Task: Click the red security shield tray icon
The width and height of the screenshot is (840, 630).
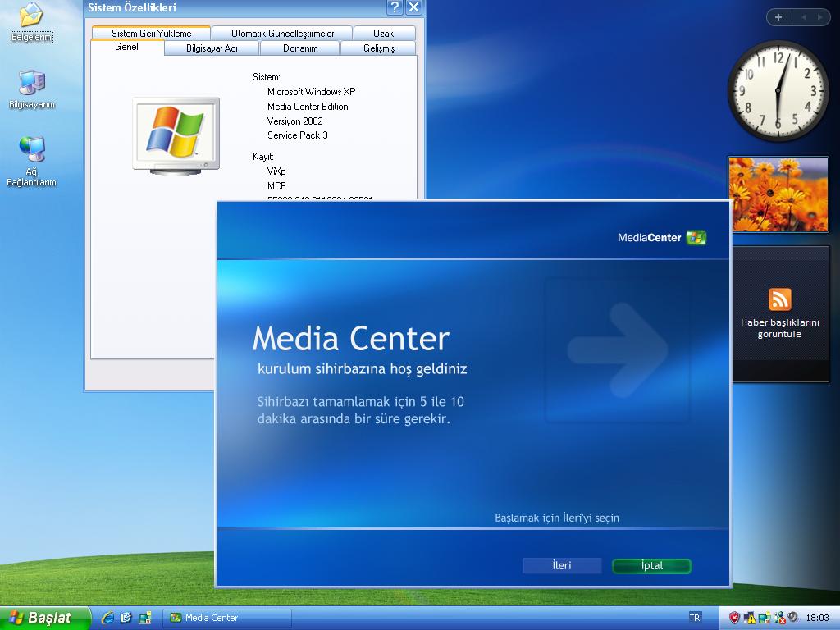Action: (x=734, y=618)
